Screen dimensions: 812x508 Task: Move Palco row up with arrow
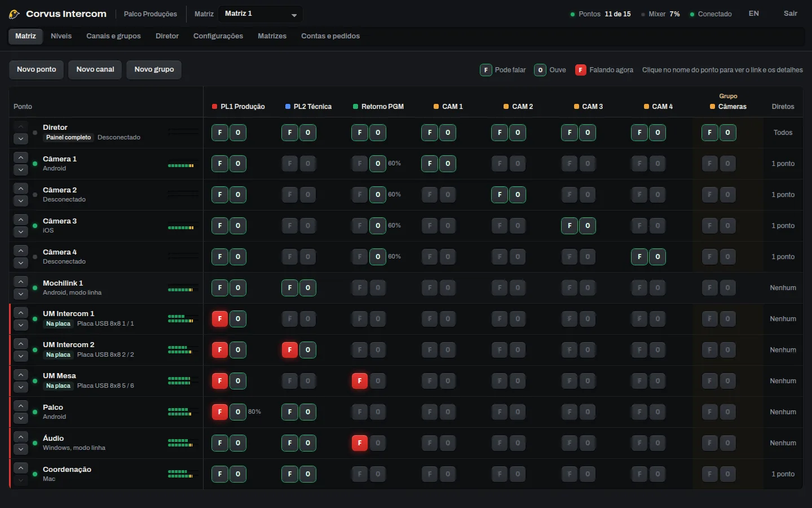click(20, 406)
